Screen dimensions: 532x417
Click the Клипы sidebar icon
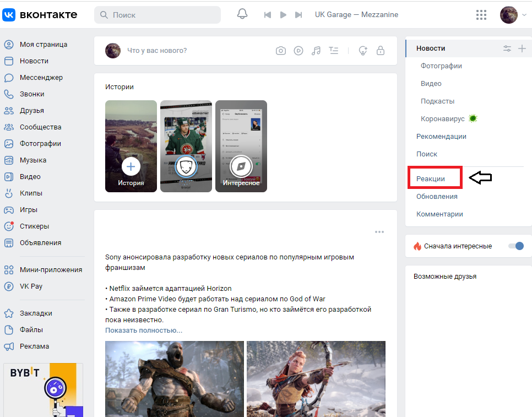[9, 193]
